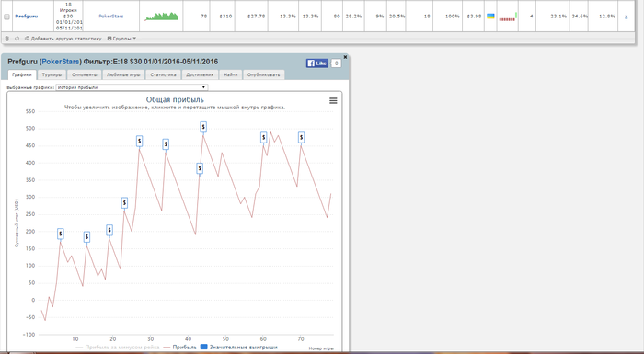Open the chart hamburger export menu
Viewport: 644px width, 354px height.
(x=333, y=100)
